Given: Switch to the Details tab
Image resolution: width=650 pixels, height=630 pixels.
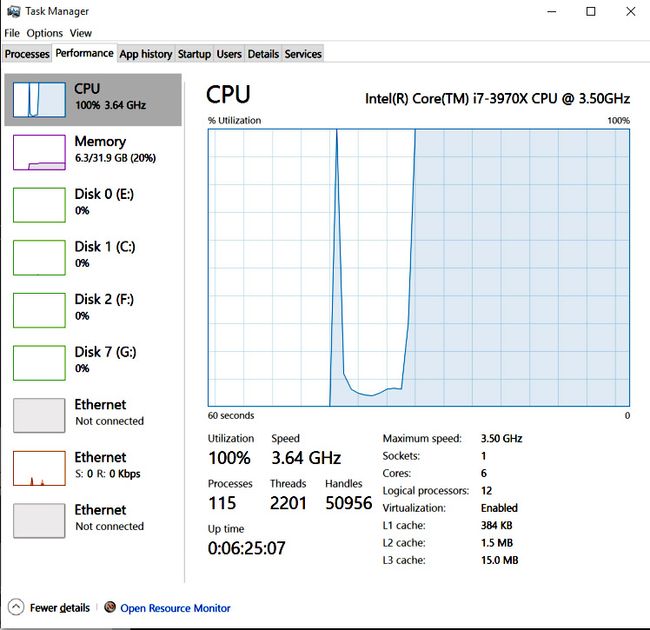Looking at the screenshot, I should coord(263,54).
